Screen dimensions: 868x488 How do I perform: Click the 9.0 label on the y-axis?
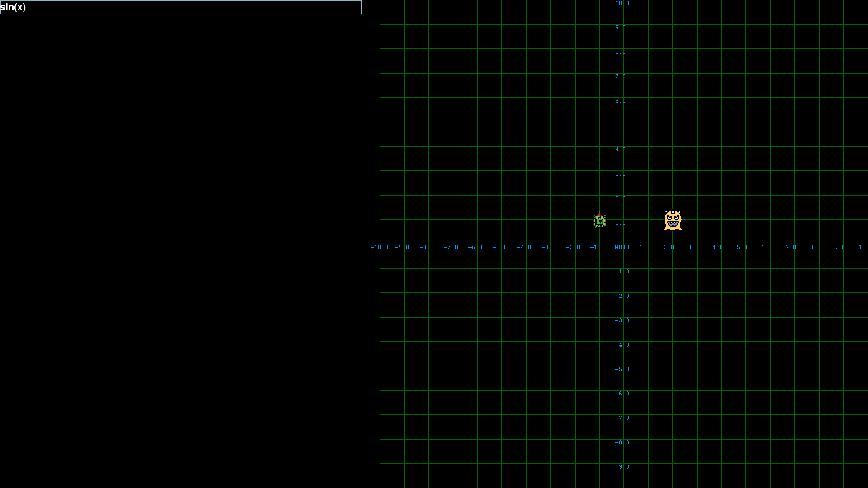(x=620, y=28)
